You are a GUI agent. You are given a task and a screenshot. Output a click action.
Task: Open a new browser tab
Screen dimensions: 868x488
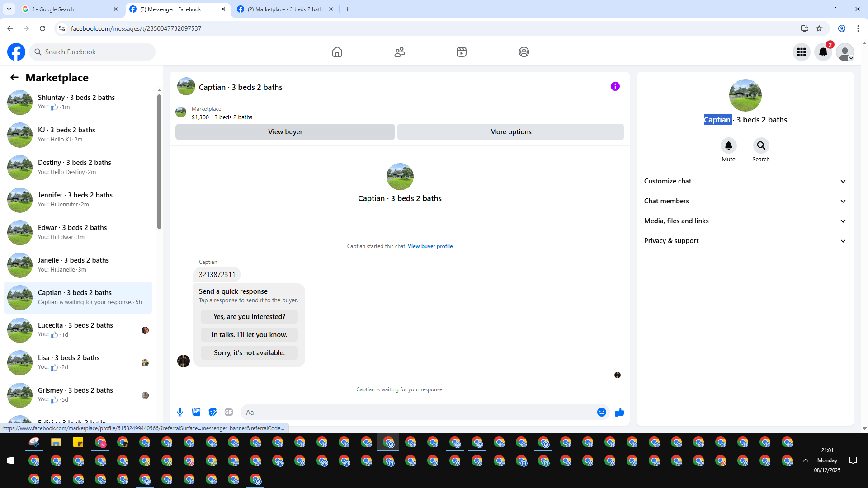(347, 9)
